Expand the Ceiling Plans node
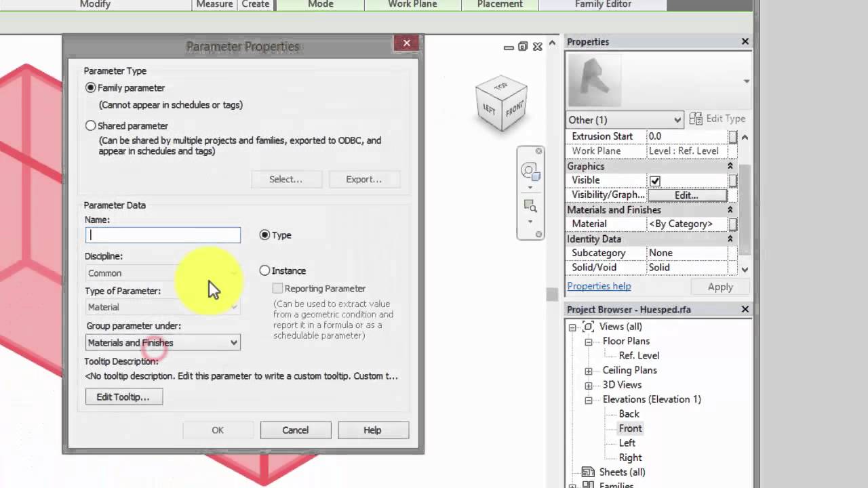Viewport: 868px width, 488px height. (589, 371)
